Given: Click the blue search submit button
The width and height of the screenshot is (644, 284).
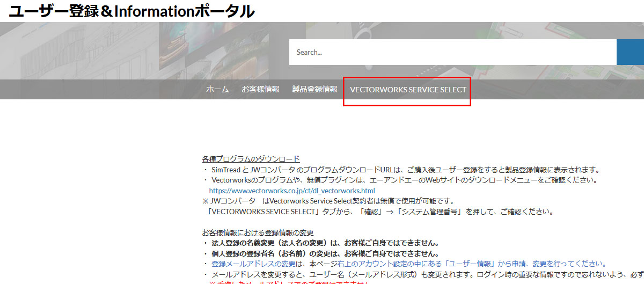Looking at the screenshot, I should point(630,52).
